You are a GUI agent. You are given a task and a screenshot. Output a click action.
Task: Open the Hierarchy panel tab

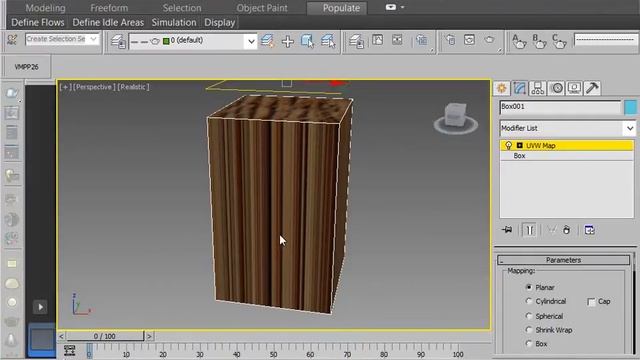click(538, 88)
